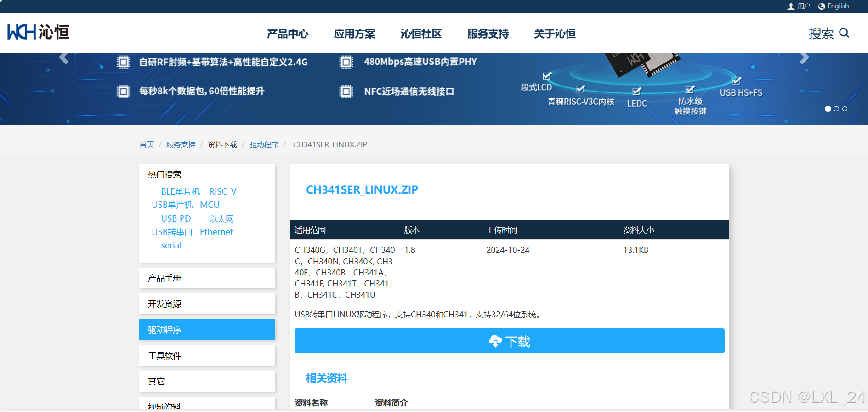Open the 其它 sidebar category

[x=207, y=381]
